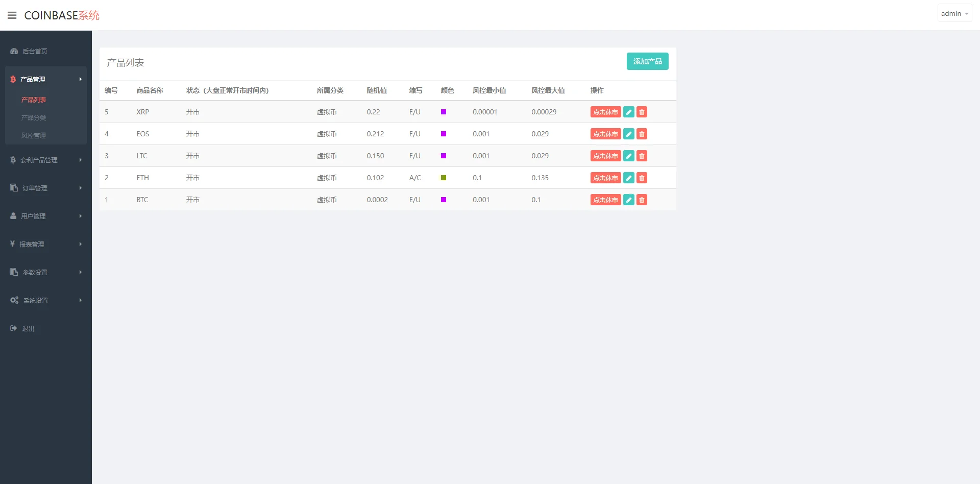Click the pencil icon in BTC row
Image resolution: width=980 pixels, height=484 pixels.
[629, 200]
